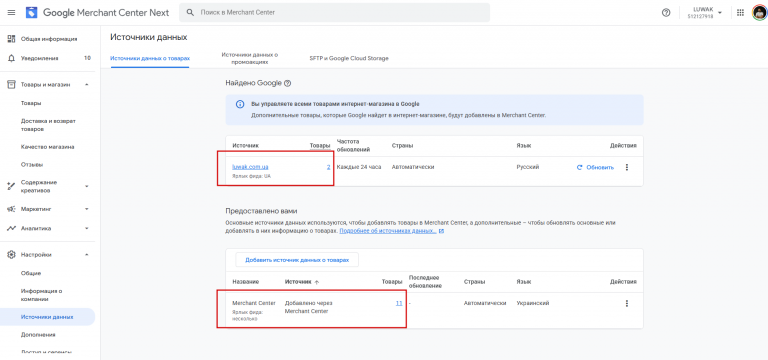The width and height of the screenshot is (768, 360).
Task: Open Информация о компании
Action: pos(41,295)
